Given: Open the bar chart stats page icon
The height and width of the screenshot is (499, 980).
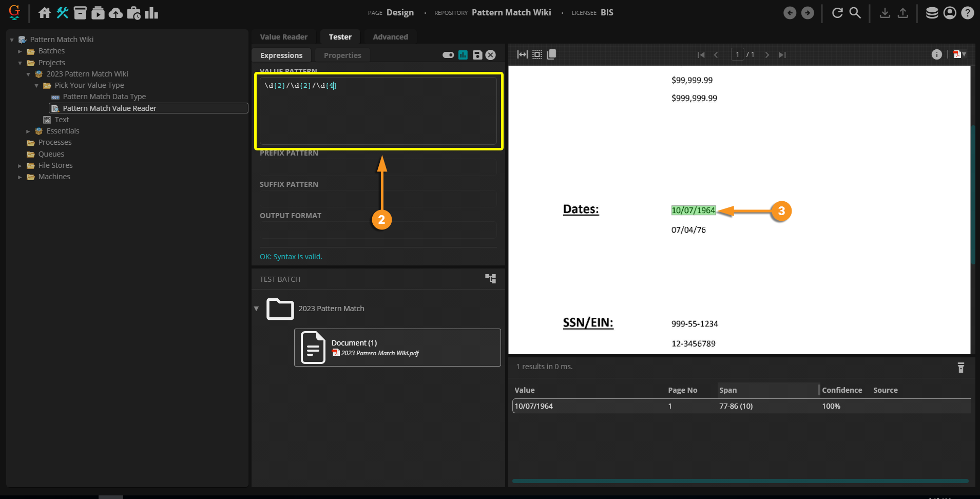Looking at the screenshot, I should 151,13.
